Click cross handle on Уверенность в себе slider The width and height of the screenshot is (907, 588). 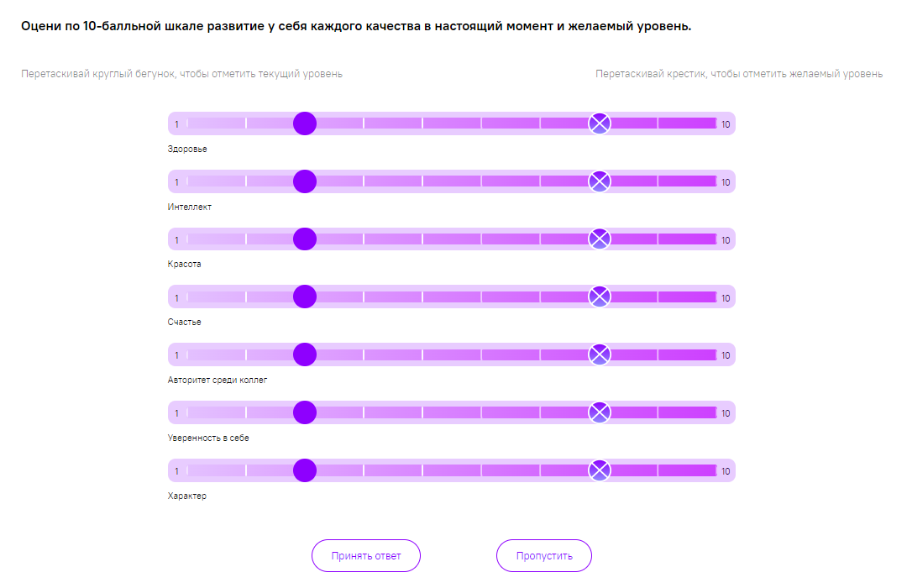[x=599, y=412]
